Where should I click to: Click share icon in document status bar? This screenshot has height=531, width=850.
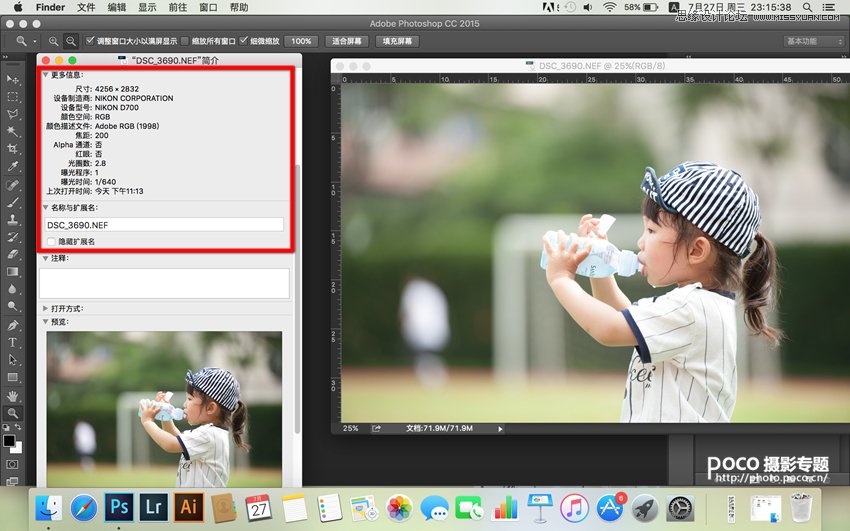376,429
